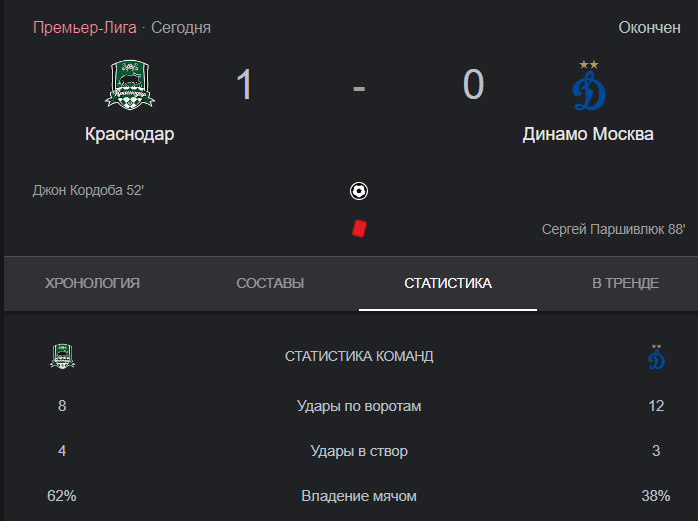Click the large Dynamo Moscow logo
This screenshot has width=698, height=521.
click(588, 85)
